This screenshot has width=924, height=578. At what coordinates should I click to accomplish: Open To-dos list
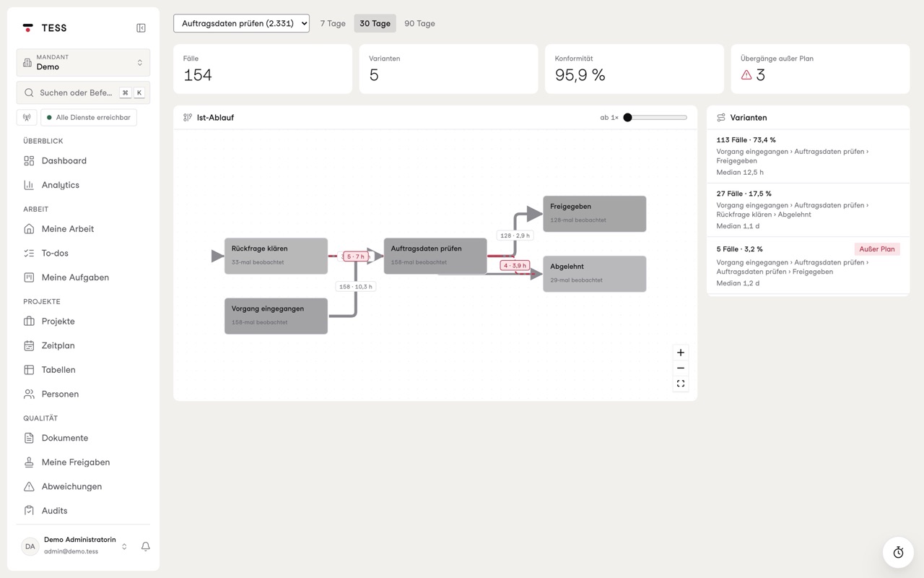(83, 253)
